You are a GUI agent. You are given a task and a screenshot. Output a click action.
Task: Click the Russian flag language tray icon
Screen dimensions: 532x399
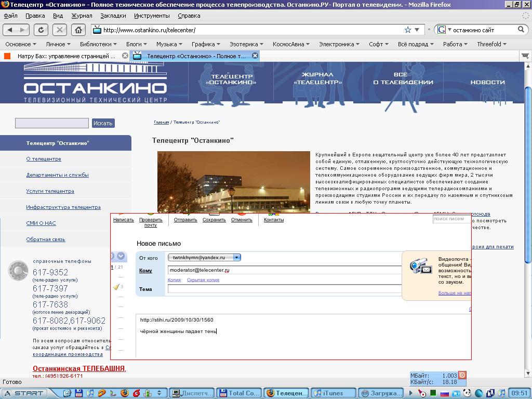(x=445, y=394)
